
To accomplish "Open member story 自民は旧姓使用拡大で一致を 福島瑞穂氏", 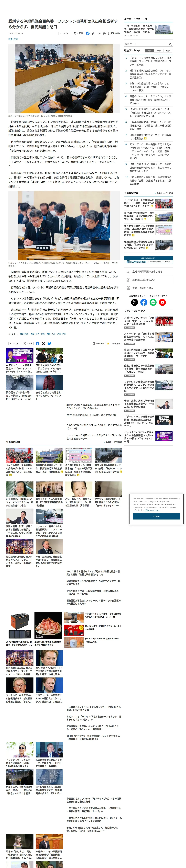I will click(49, 462).
